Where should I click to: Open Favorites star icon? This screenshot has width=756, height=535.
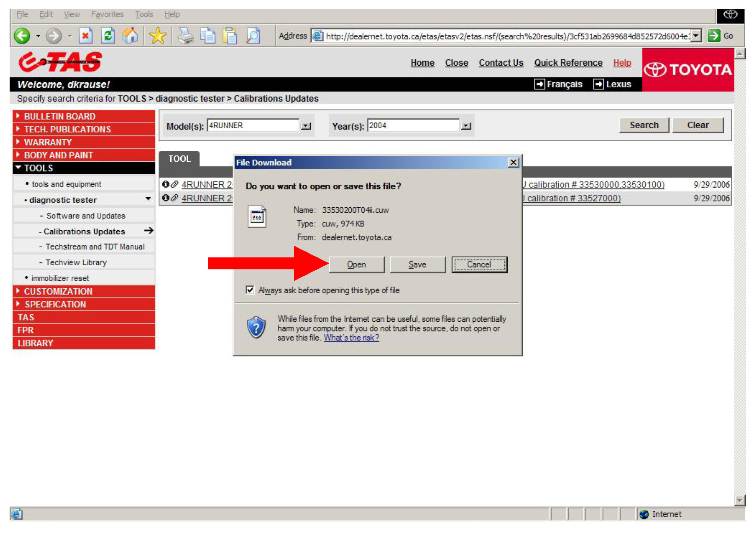point(158,36)
